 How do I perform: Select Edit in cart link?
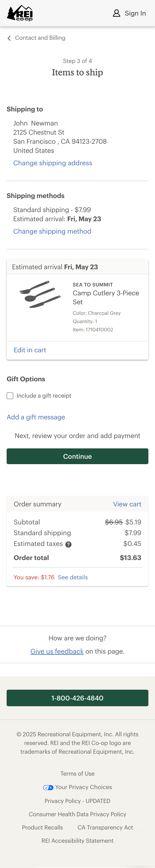[30, 350]
